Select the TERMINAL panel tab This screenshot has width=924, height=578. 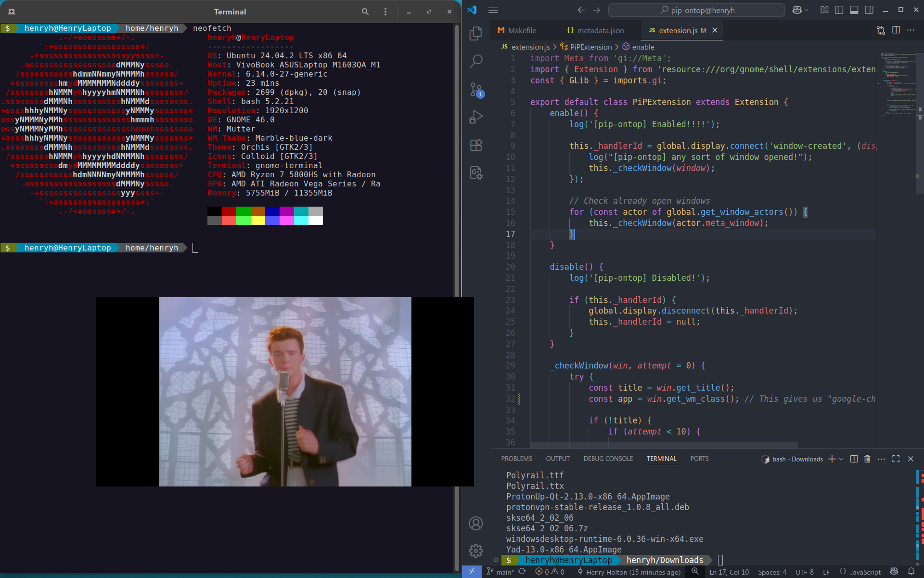662,459
